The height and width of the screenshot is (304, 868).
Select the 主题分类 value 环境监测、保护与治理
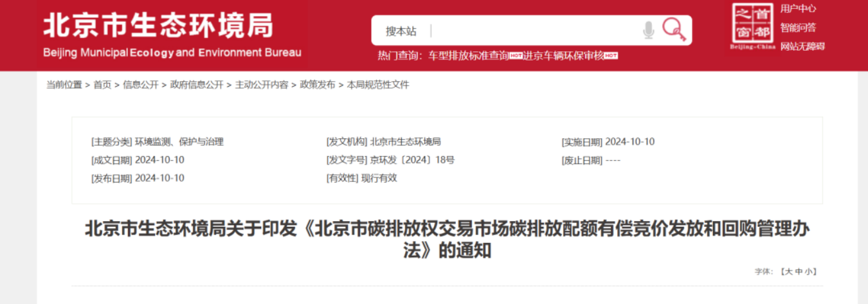pos(179,142)
